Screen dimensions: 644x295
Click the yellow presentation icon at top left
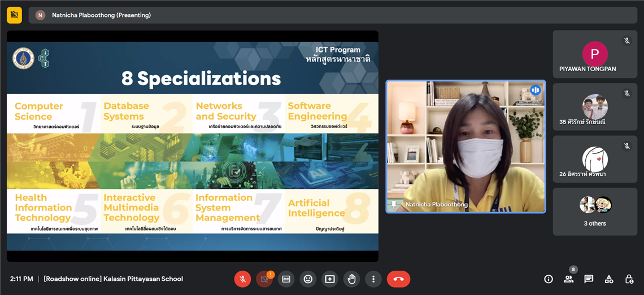[14, 15]
